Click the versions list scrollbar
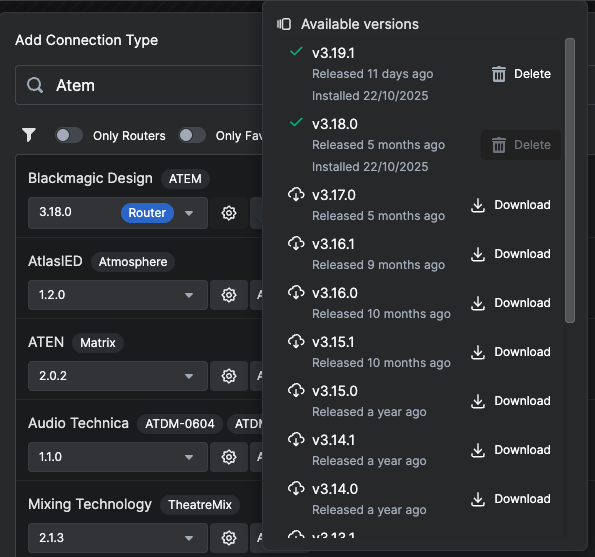595x557 pixels. pyautogui.click(x=570, y=181)
